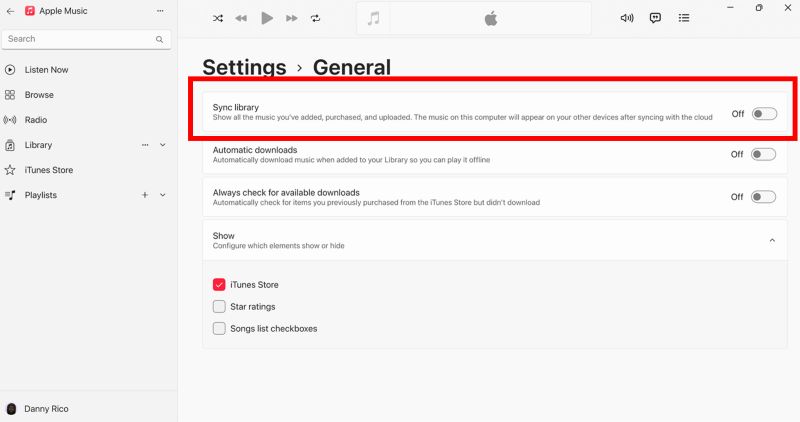Toggle shuffle playback icon
Image resolution: width=800 pixels, height=422 pixels.
(219, 18)
